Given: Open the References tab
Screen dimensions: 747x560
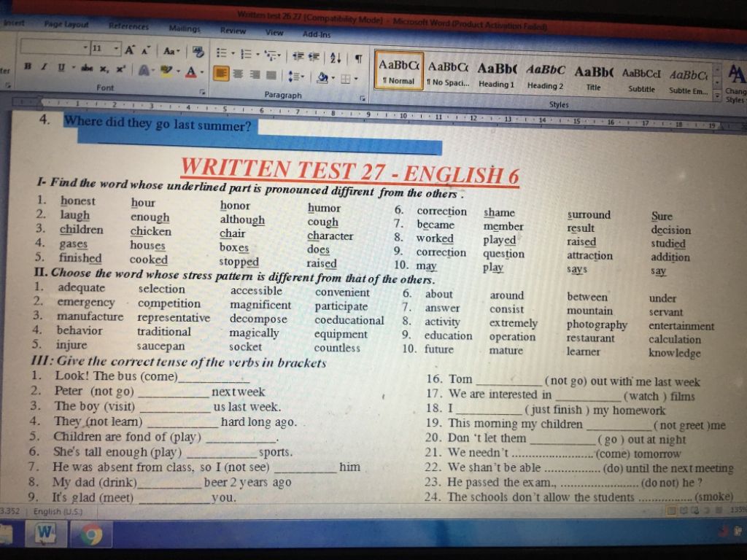Looking at the screenshot, I should (128, 26).
